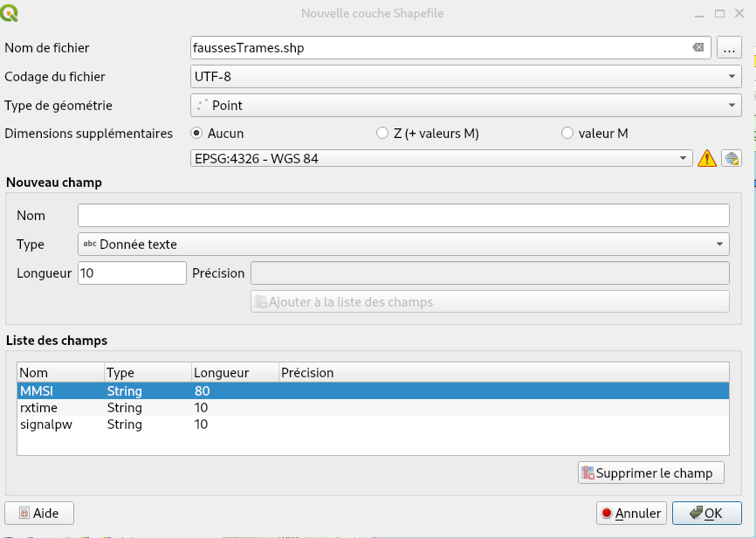The image size is (756, 538).
Task: Click the CRS warning triangle icon
Action: pos(706,158)
